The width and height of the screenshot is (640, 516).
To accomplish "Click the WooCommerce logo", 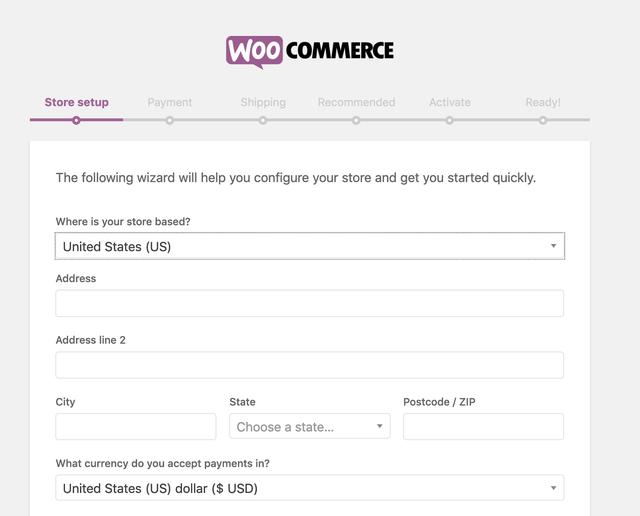I will 310,50.
